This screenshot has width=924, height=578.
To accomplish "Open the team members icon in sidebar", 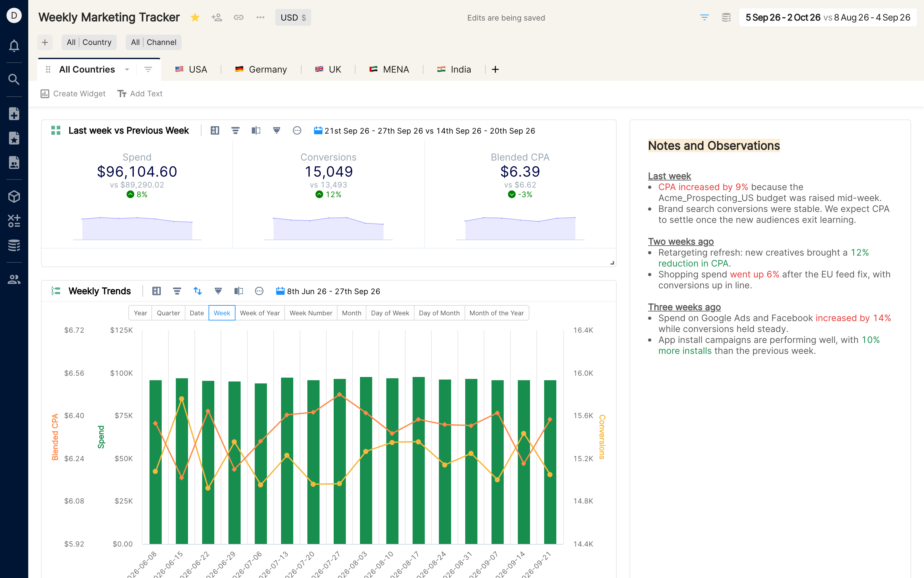I will pos(14,279).
